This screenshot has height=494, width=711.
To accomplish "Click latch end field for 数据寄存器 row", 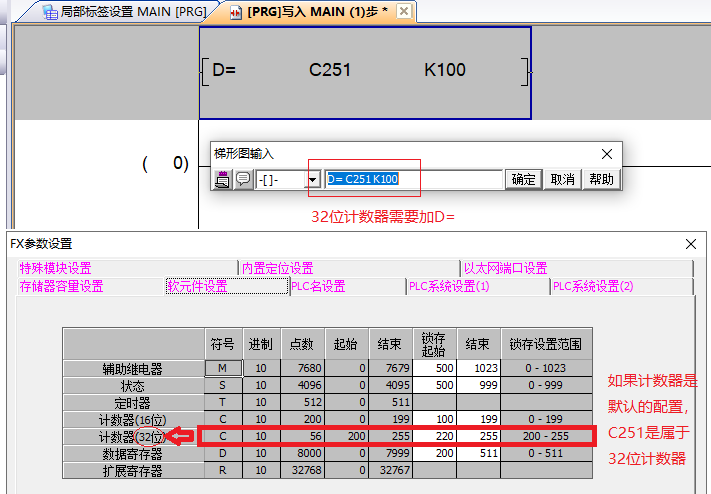I will click(476, 453).
